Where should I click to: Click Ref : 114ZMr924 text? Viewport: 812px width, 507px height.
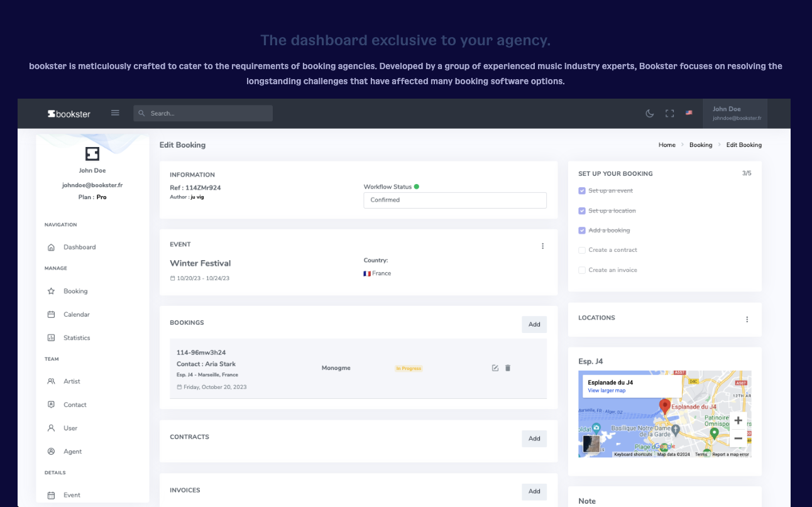pyautogui.click(x=195, y=188)
